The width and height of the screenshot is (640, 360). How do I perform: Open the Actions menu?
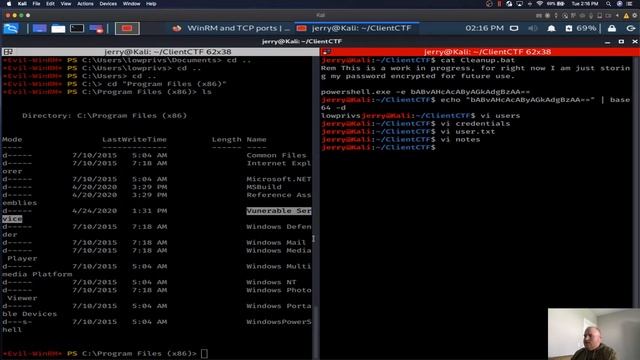[x=85, y=4]
